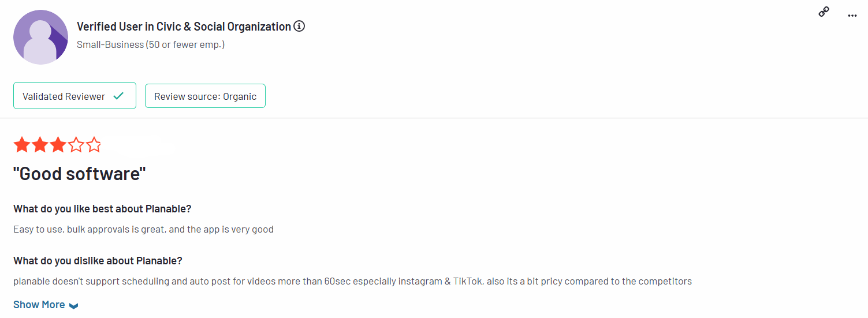Click the info icon beside Civic & Social Organization
This screenshot has height=318, width=868.
tap(299, 27)
